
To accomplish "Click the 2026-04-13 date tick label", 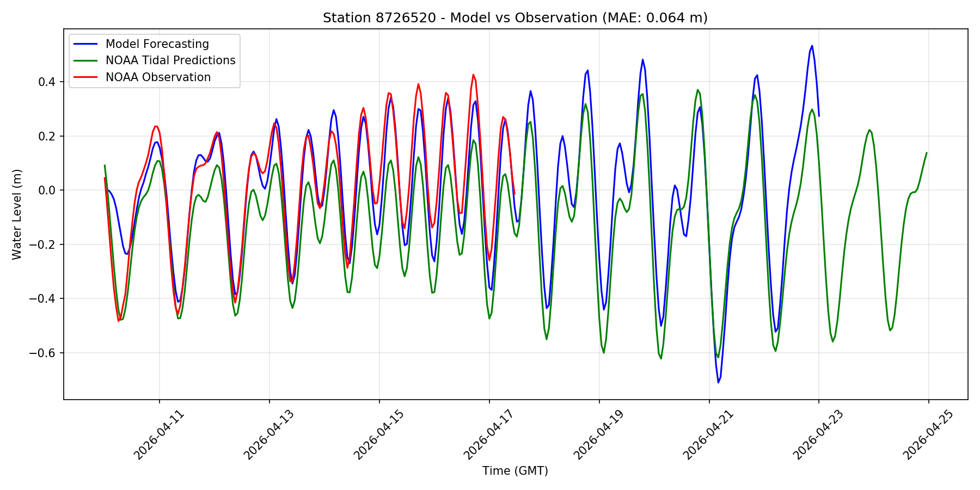I will [270, 434].
